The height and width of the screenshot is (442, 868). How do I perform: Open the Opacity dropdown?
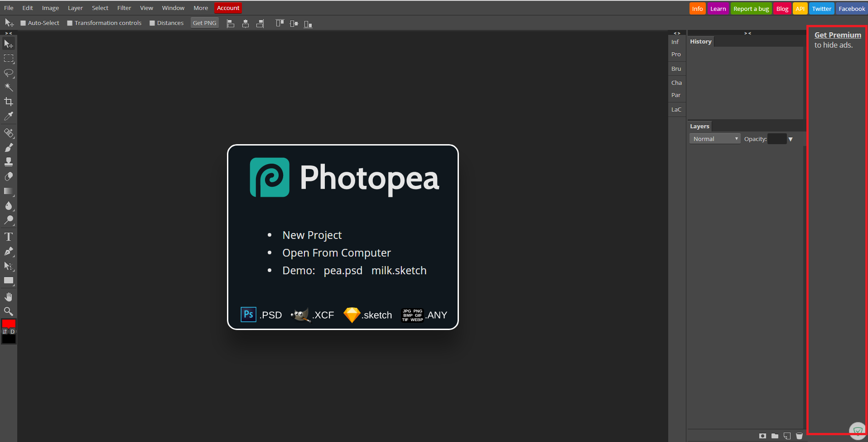pos(791,139)
